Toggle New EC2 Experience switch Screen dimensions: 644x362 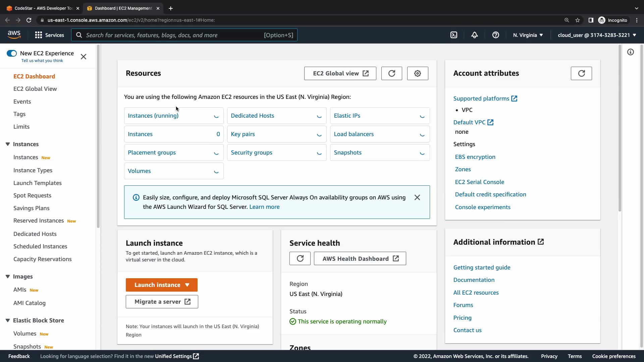click(12, 53)
